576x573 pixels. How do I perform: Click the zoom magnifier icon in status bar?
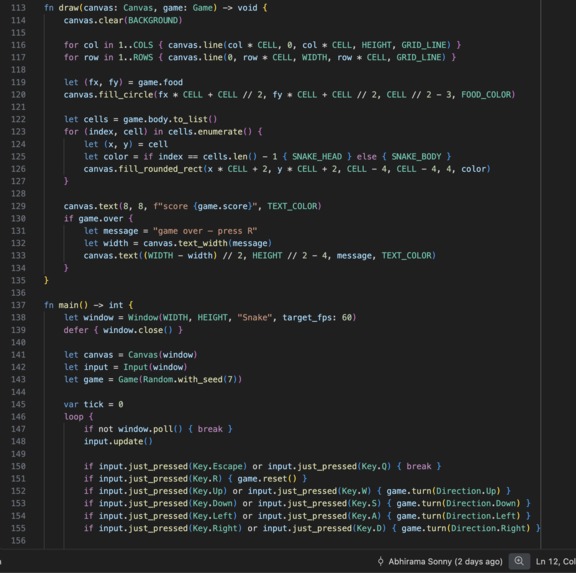point(519,561)
